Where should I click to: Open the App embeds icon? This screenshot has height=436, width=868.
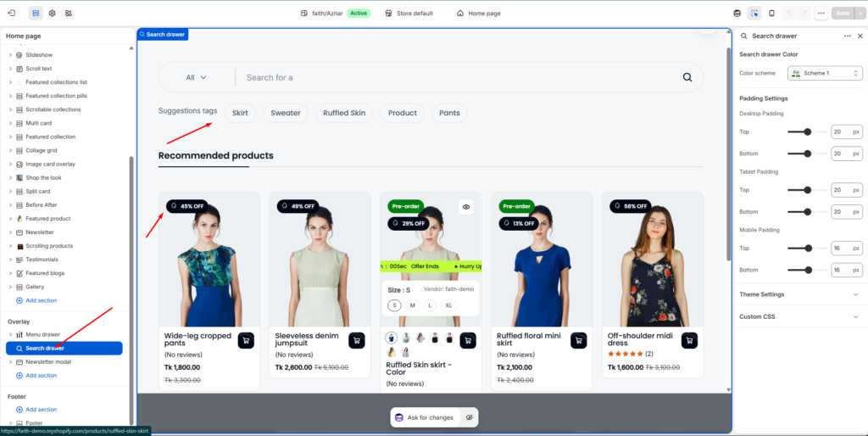[68, 13]
